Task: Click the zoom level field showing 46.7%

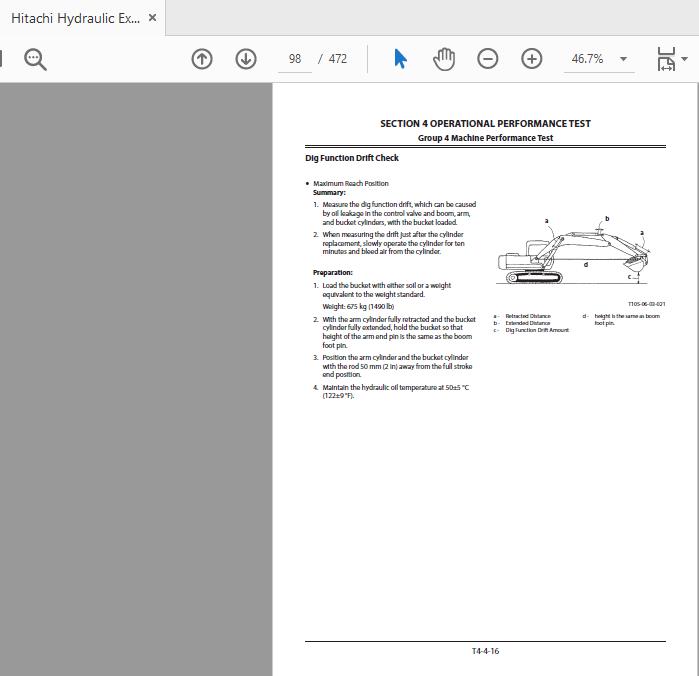Action: 588,59
